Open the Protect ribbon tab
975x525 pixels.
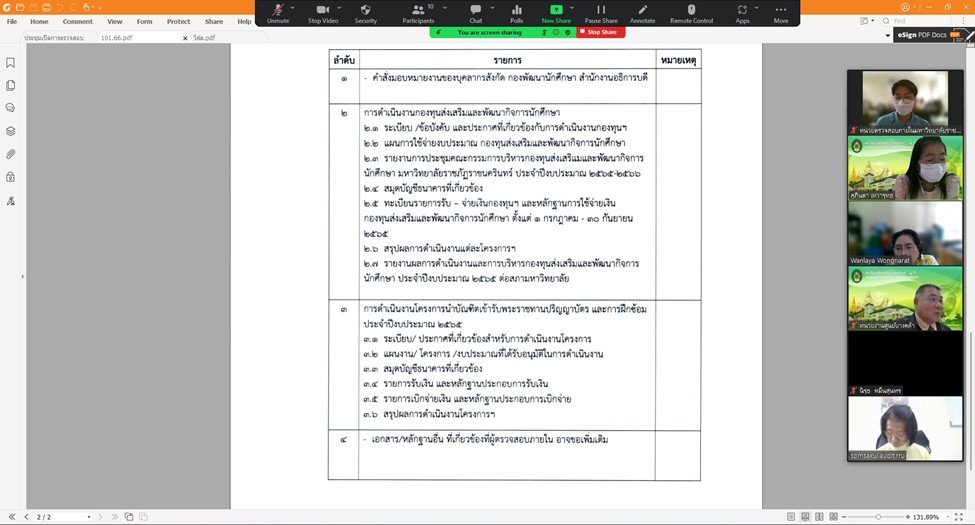tap(178, 21)
